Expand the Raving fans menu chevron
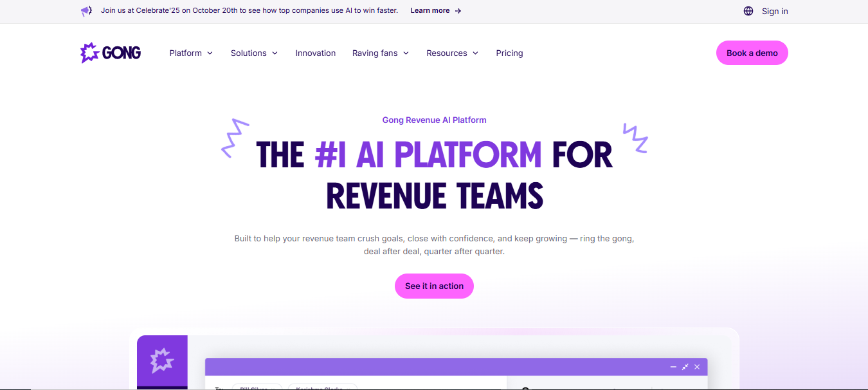Viewport: 868px width, 390px height. [x=406, y=53]
